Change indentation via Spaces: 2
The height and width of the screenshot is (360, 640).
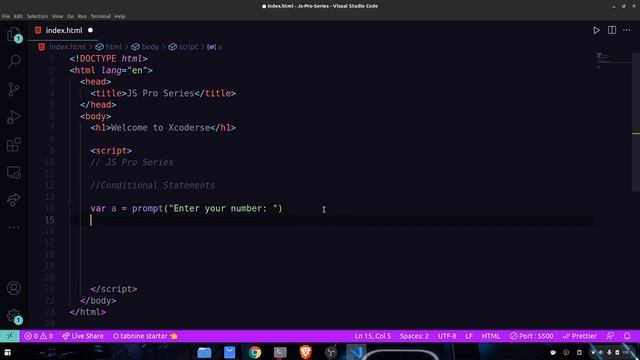[x=414, y=336]
